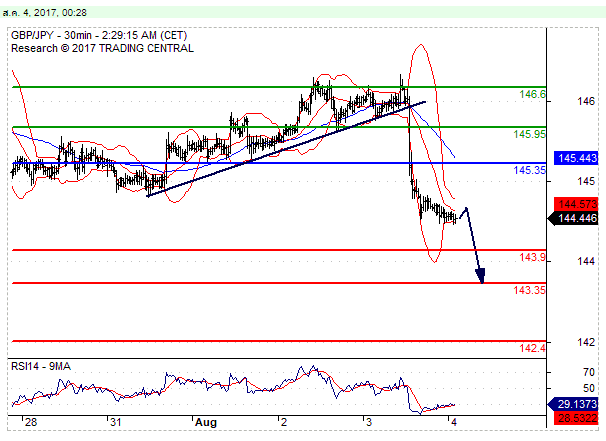Select the 145.95 green resistance label

point(529,134)
